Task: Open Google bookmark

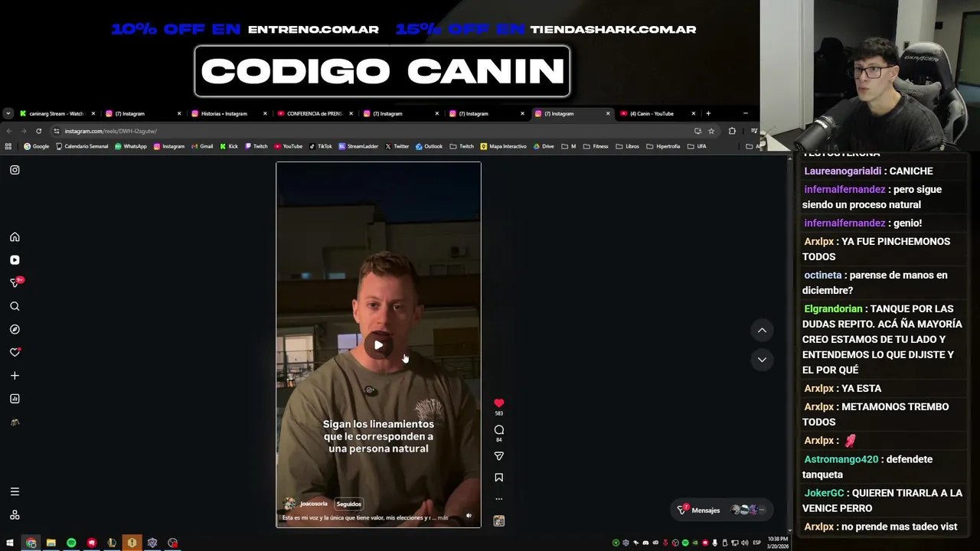Action: pos(37,146)
